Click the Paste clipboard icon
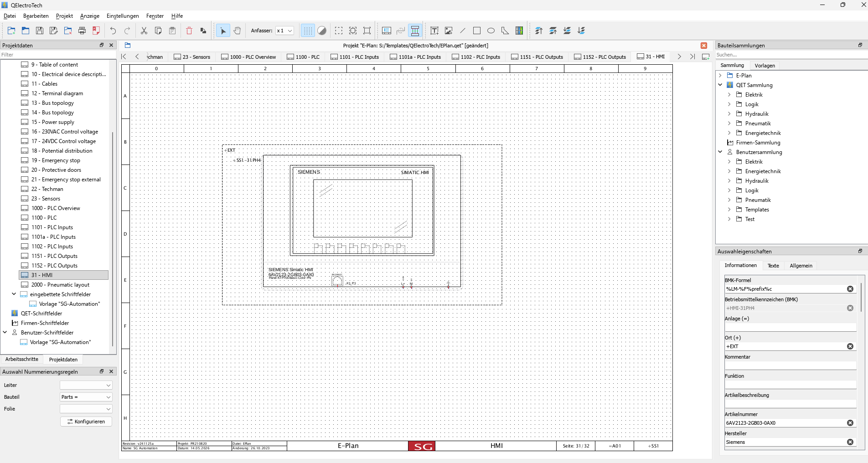This screenshot has height=463, width=868. point(172,31)
